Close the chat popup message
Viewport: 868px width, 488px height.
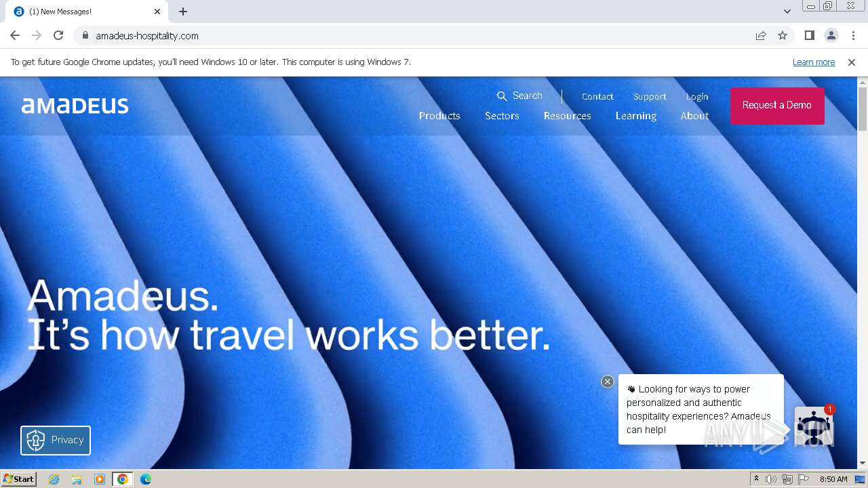[608, 382]
